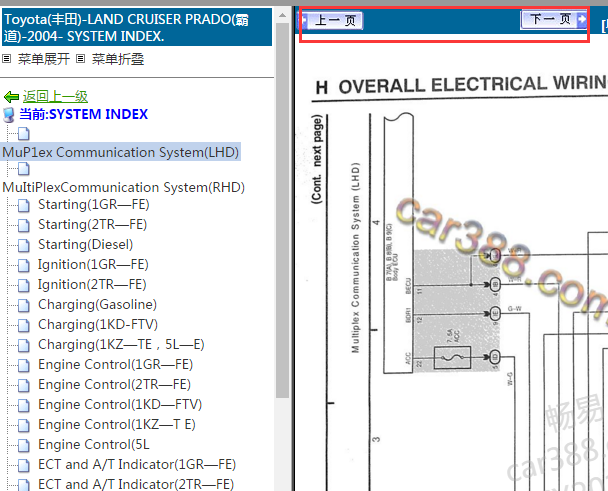Click the green back arrow icon
Image resolution: width=608 pixels, height=491 pixels.
11,97
